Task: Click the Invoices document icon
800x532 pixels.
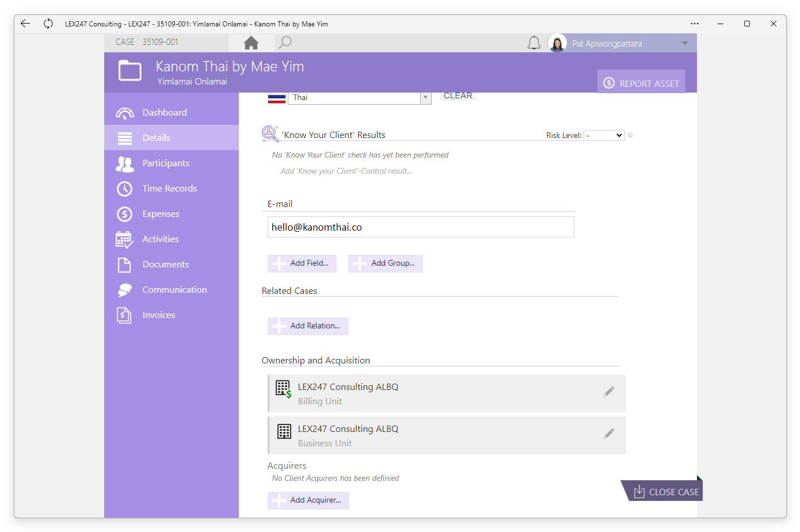Action: pyautogui.click(x=124, y=315)
